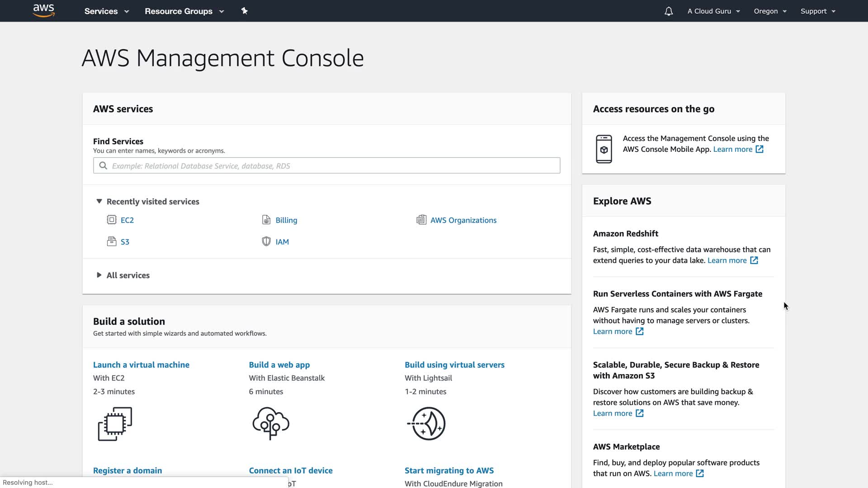Open the A Cloud Guru account dropdown

(713, 11)
